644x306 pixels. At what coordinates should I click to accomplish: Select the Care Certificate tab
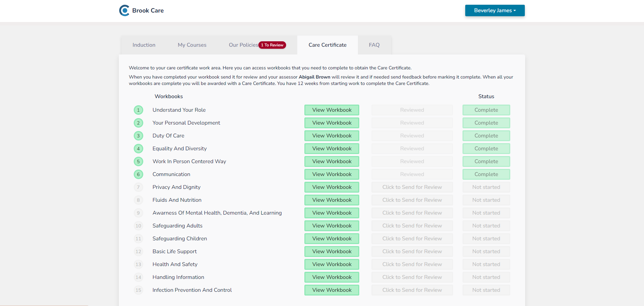tap(327, 45)
